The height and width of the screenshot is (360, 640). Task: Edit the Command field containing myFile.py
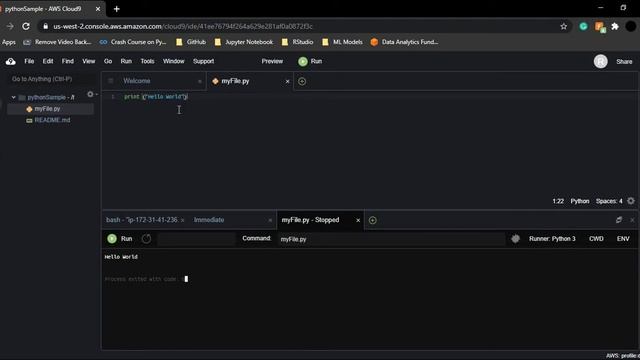click(x=391, y=239)
